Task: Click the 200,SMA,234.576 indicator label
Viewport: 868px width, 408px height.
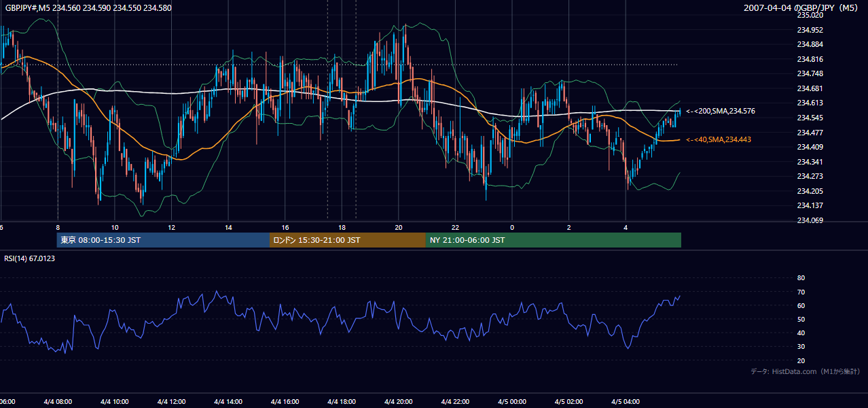Action: 721,111
